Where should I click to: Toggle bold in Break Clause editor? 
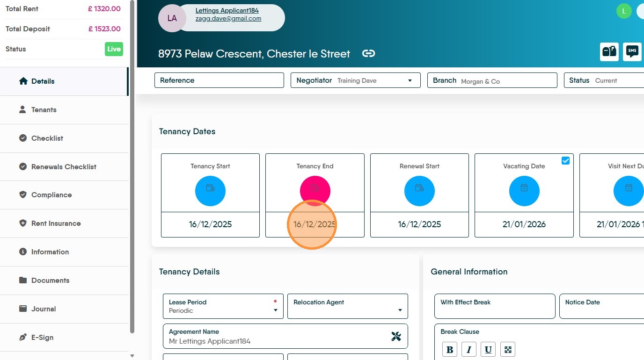pos(450,349)
